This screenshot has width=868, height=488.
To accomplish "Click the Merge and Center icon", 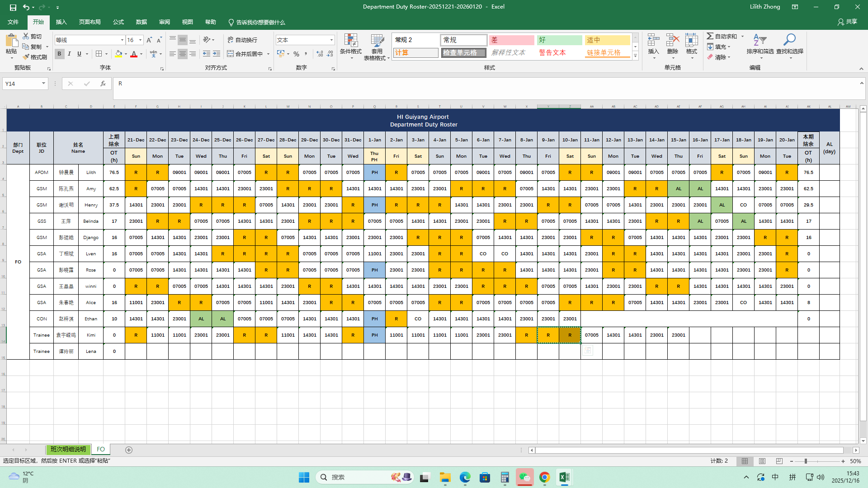I will (x=231, y=54).
